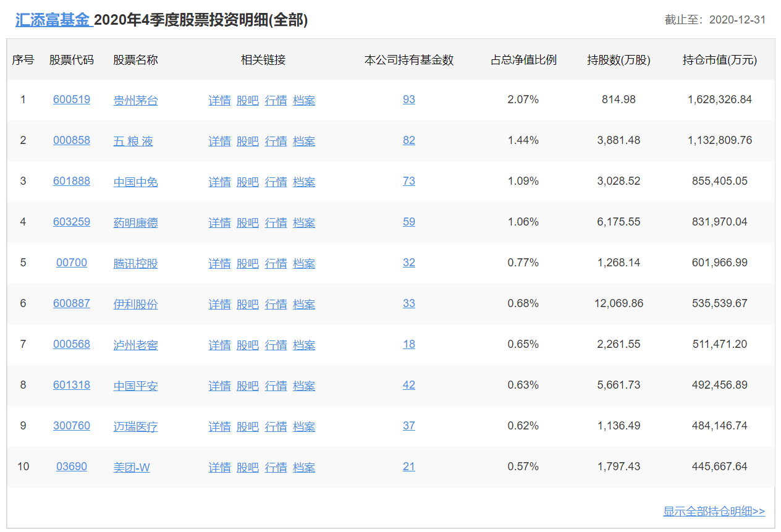Image resolution: width=781 pixels, height=532 pixels.
Task: Open fund count 32 link
Action: click(x=409, y=263)
